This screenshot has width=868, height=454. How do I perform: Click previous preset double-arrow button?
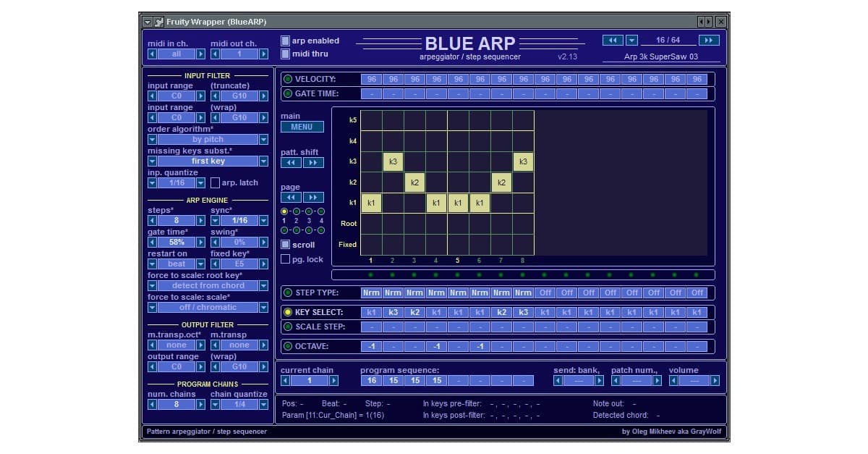tap(613, 41)
